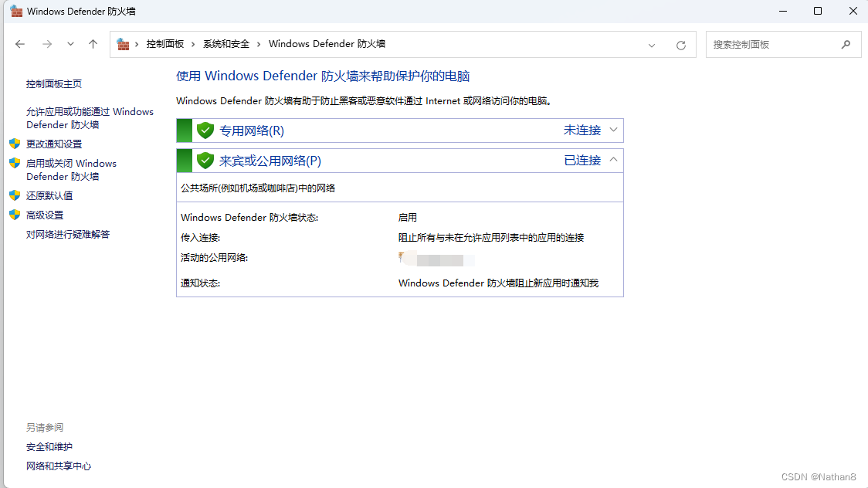The height and width of the screenshot is (488, 868).
Task: Open 系统和安全 breadcrumb
Action: coord(226,44)
